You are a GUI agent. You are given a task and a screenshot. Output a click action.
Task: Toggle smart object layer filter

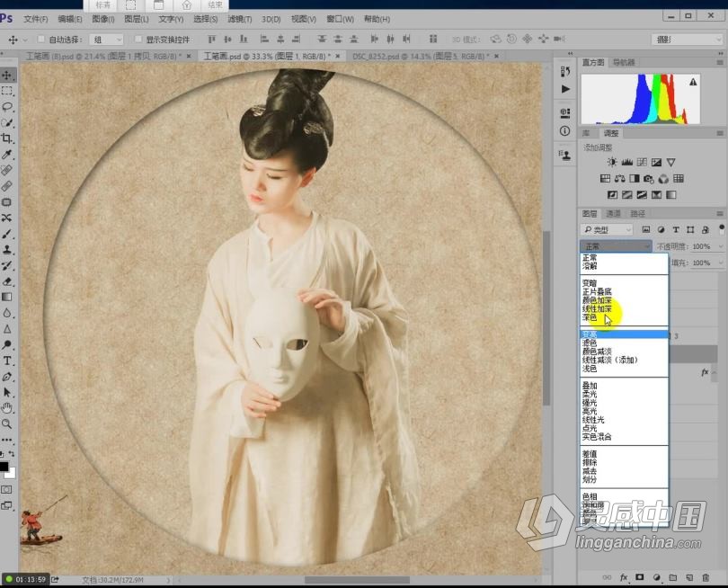[706, 229]
